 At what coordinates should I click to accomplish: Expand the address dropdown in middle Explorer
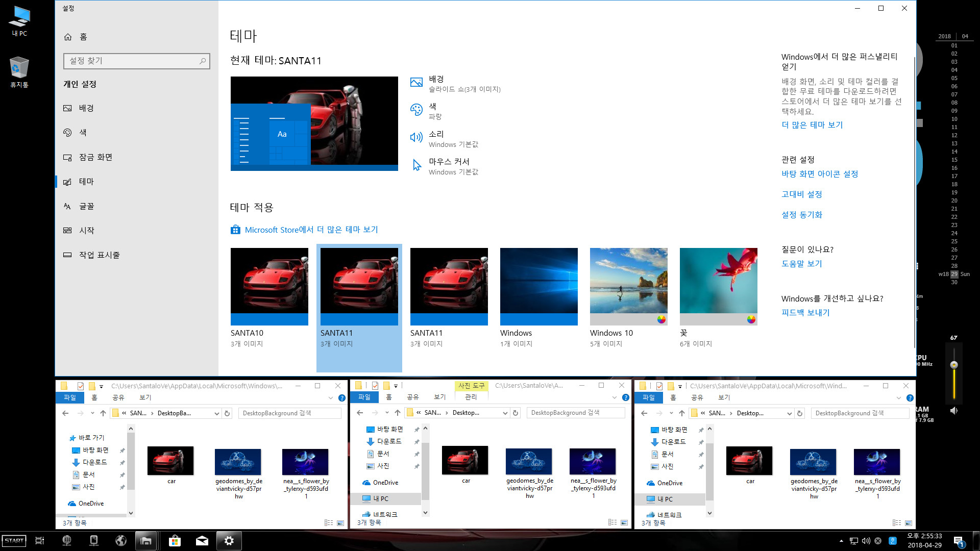pyautogui.click(x=505, y=413)
